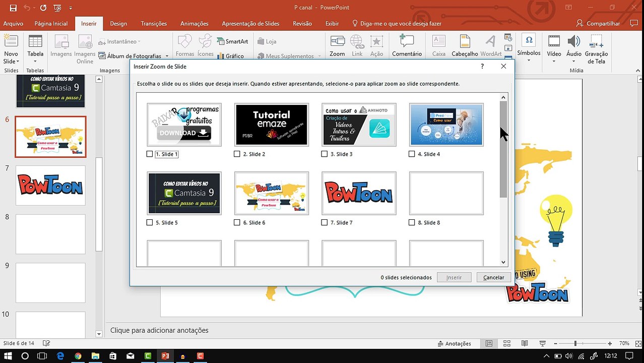The width and height of the screenshot is (644, 363).
Task: Switch to Slide Sorter view icon
Action: coord(507,343)
